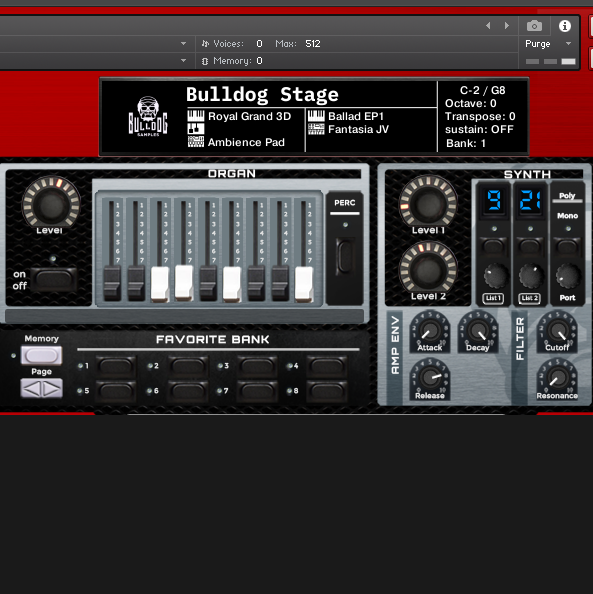Open the Purge dropdown menu
593x594 pixels.
(548, 44)
